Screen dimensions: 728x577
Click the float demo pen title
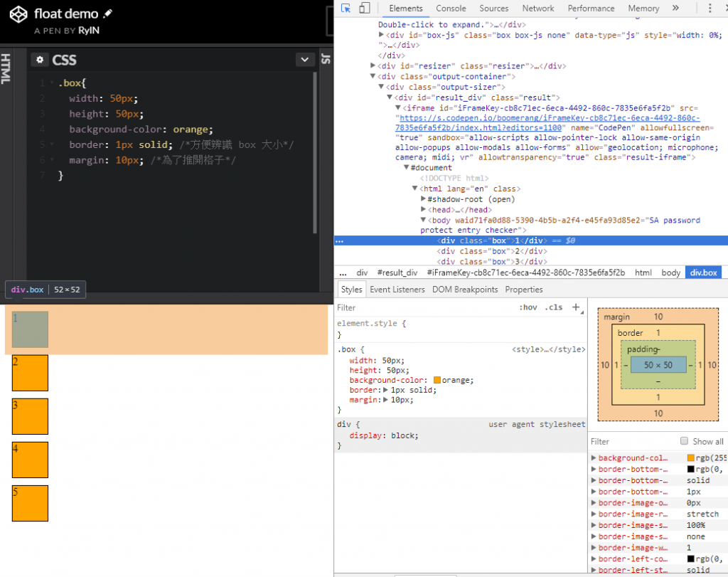66,14
